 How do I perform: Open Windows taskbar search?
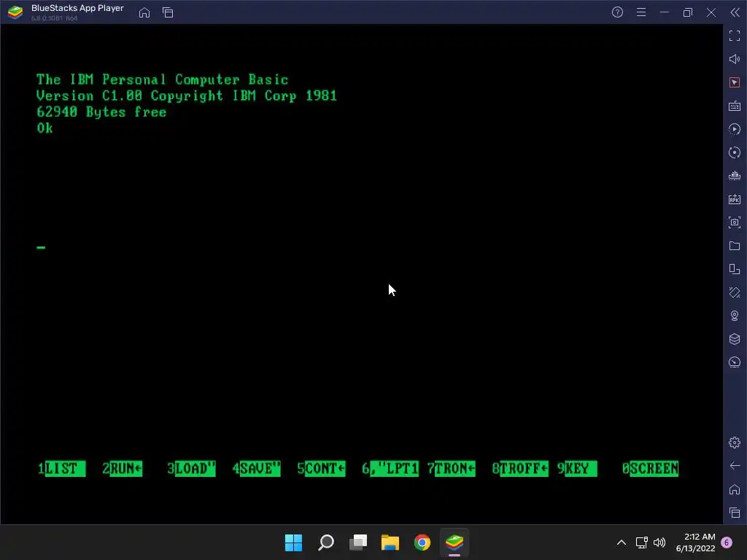(x=326, y=542)
